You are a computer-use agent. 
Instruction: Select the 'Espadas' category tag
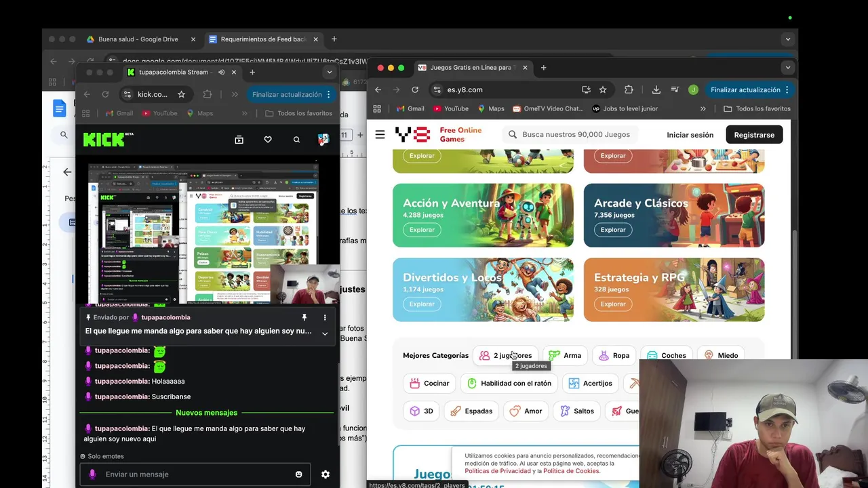point(471,411)
